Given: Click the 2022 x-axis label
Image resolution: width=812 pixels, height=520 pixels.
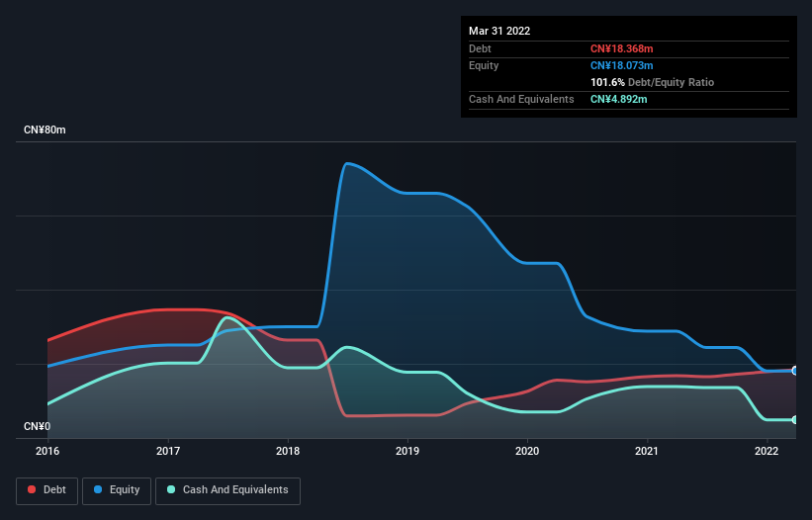Looking at the screenshot, I should (x=767, y=451).
